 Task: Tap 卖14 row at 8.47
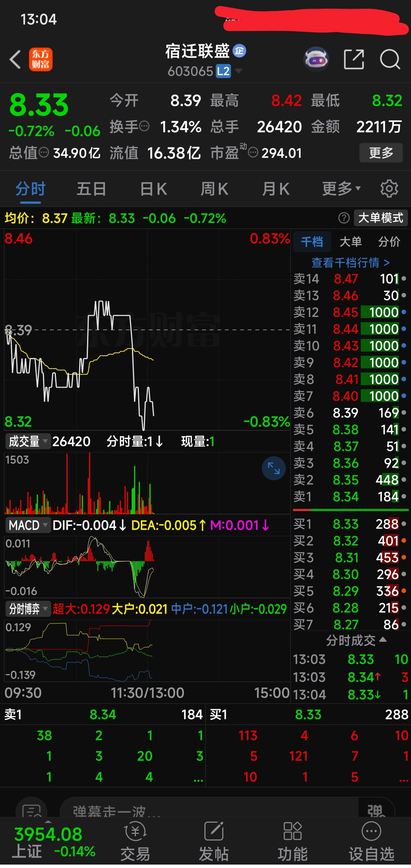[350, 278]
